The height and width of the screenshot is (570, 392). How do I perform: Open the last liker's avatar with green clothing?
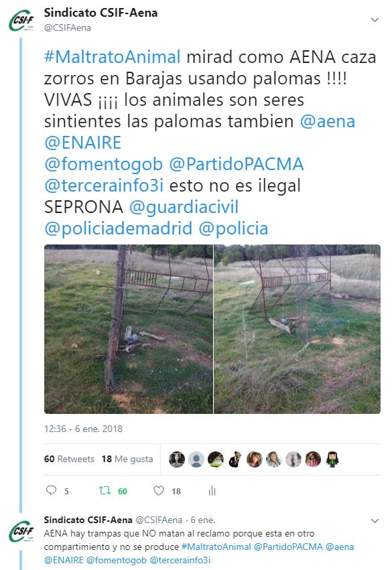pyautogui.click(x=332, y=459)
